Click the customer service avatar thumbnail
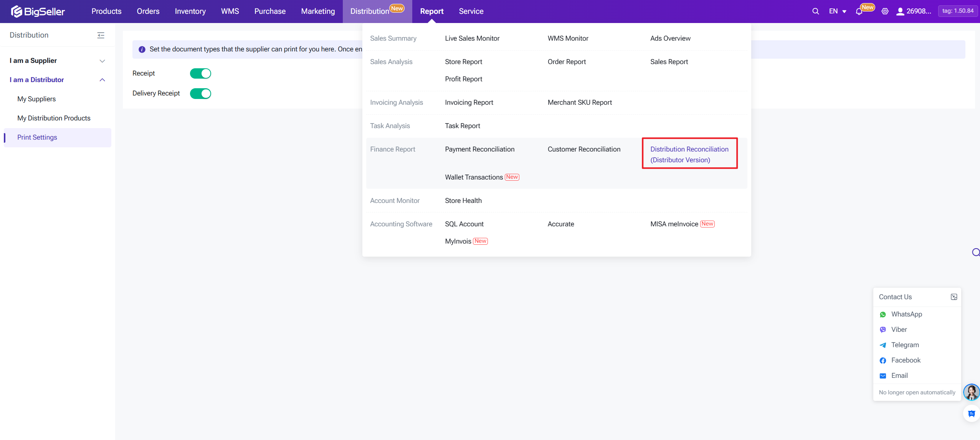The height and width of the screenshot is (440, 980). coord(971,392)
